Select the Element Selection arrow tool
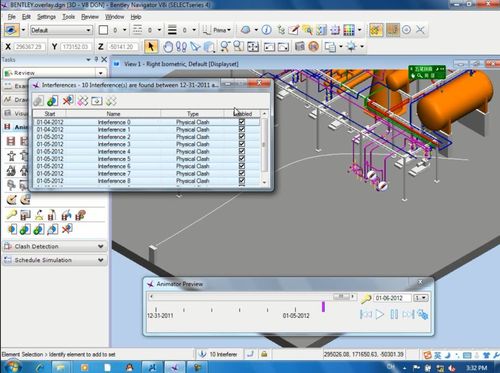This screenshot has width=500, height=373. [151, 46]
